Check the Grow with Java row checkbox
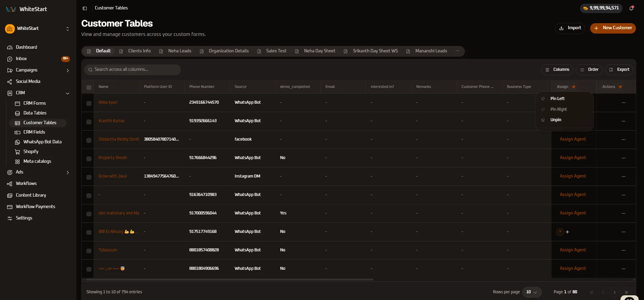 (x=89, y=177)
